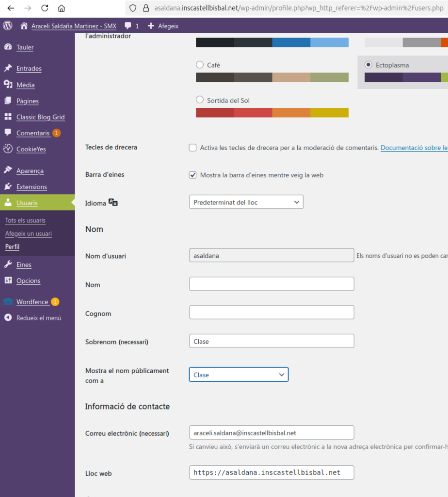Viewport: 448px width, 497px height.
Task: Click into the Cognom text field
Action: coord(272,313)
